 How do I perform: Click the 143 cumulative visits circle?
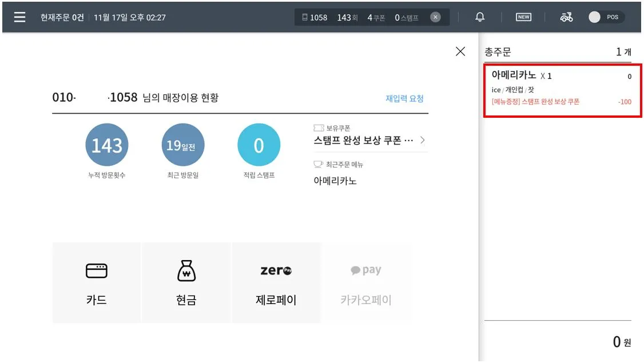107,145
